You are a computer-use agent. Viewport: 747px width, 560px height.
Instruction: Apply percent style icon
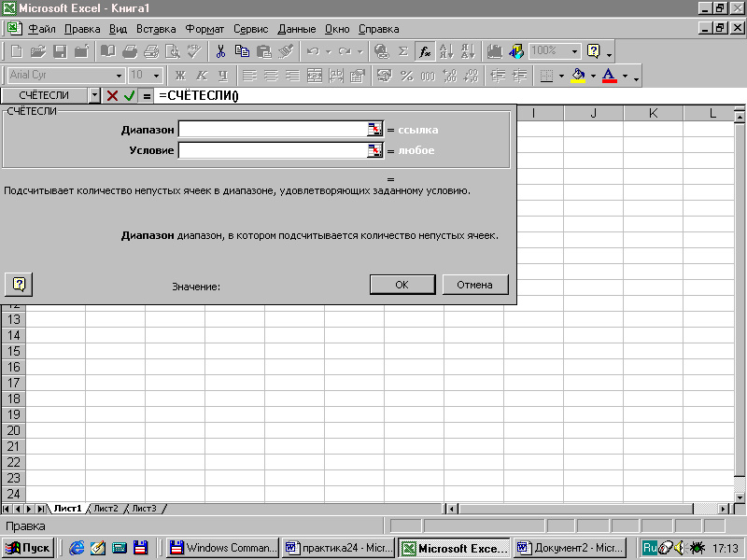pyautogui.click(x=406, y=76)
